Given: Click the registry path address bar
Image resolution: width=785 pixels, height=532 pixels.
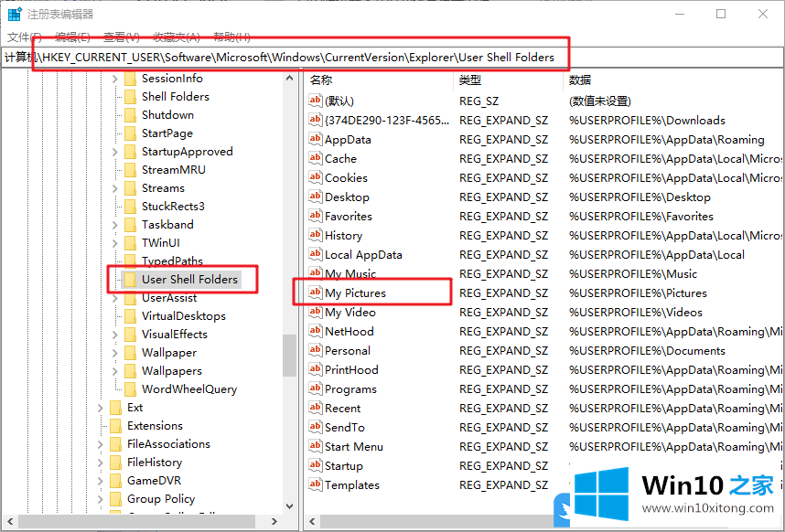Looking at the screenshot, I should point(392,58).
